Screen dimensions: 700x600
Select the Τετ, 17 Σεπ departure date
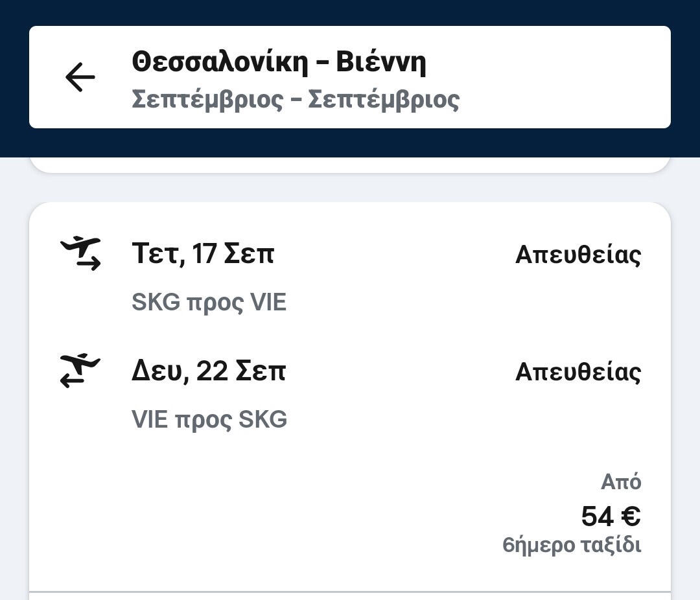pyautogui.click(x=202, y=253)
